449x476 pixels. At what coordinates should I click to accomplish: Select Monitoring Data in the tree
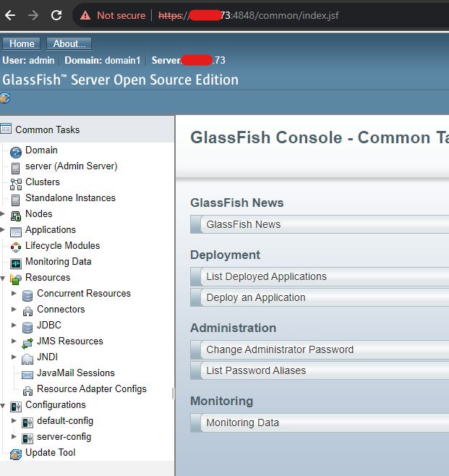59,261
